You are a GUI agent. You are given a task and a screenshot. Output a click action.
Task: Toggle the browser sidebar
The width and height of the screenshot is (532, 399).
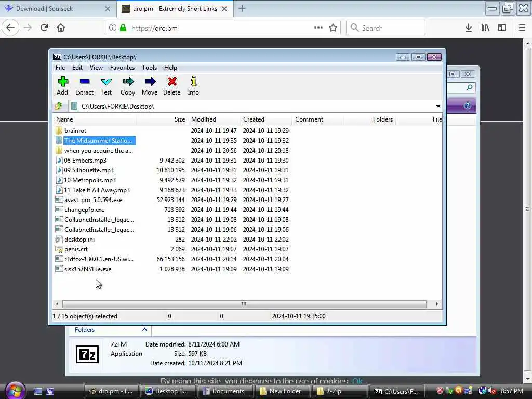coord(502,28)
